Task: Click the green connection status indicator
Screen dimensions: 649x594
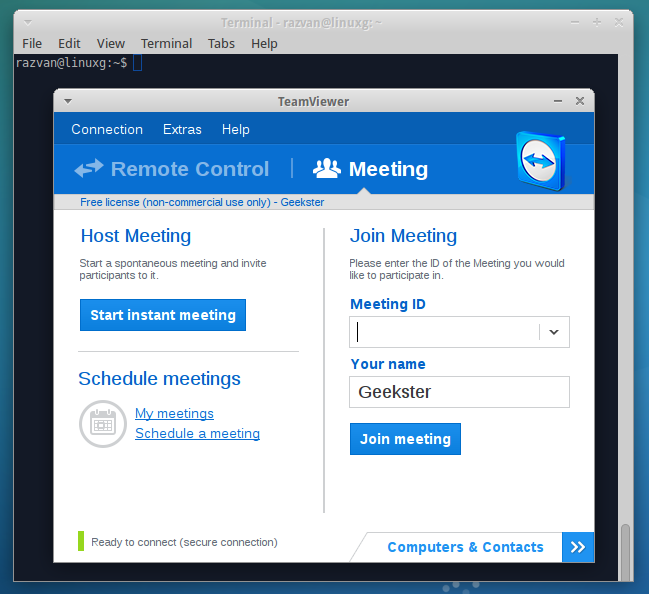Action: click(81, 541)
